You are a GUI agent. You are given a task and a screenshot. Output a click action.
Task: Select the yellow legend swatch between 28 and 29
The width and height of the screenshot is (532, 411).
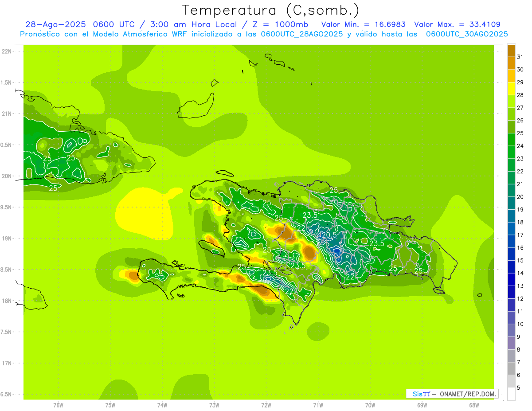pyautogui.click(x=511, y=88)
